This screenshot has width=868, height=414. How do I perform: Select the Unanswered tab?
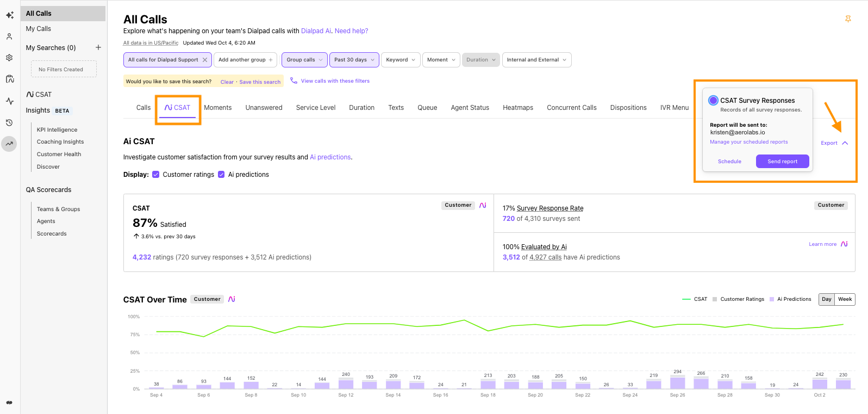pos(264,108)
